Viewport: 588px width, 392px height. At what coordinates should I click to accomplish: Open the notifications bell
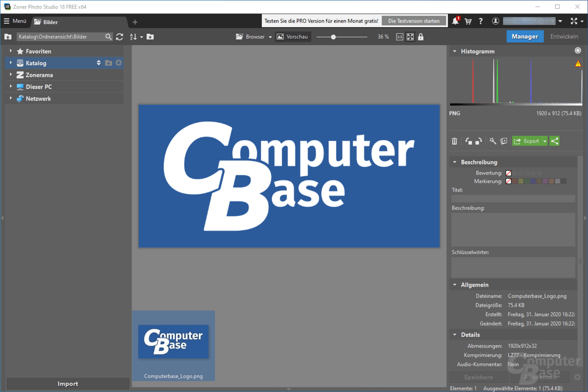pyautogui.click(x=455, y=21)
